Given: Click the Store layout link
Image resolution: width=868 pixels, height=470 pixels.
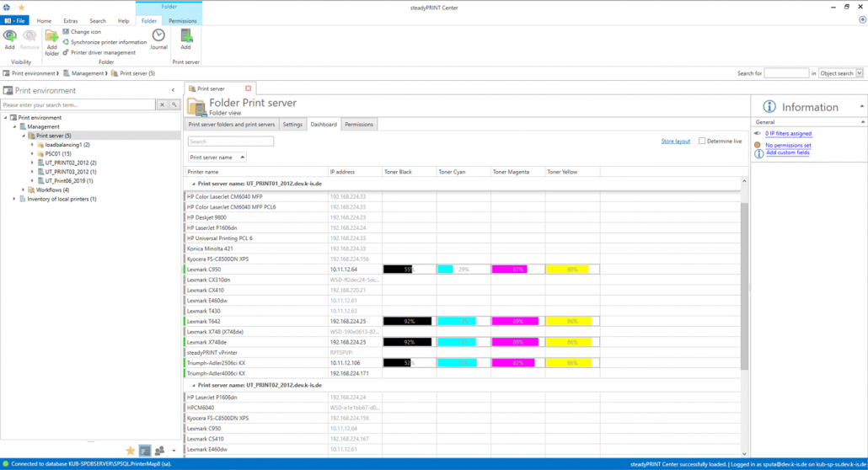Looking at the screenshot, I should [675, 142].
